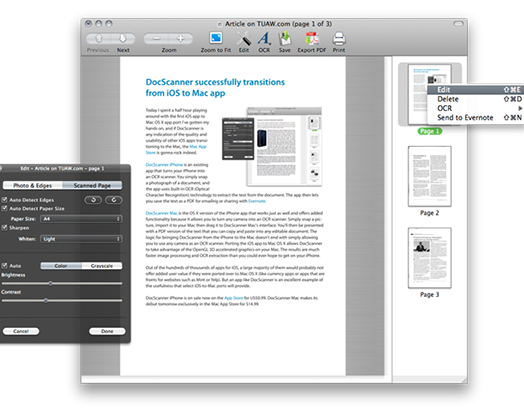Open the Paper Size A4 dropdown
Viewport: 524px width, 410px height.
(81, 219)
